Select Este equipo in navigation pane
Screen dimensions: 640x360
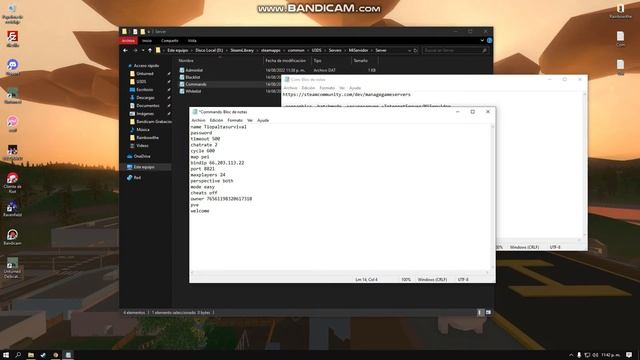144,167
